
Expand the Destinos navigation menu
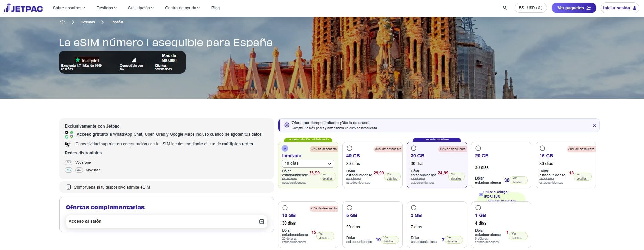click(106, 8)
